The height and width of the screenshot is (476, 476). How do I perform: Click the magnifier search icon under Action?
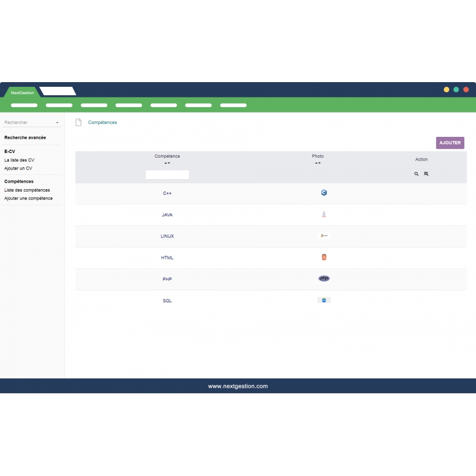(x=416, y=174)
